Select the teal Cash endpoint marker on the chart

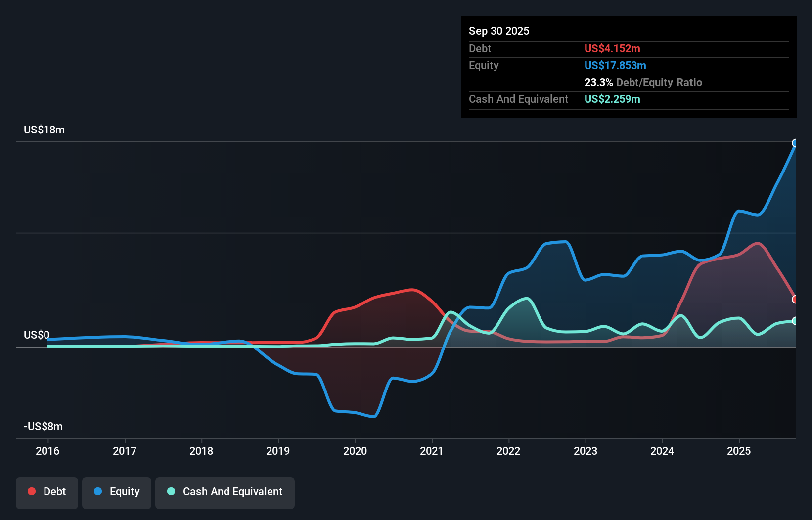[x=795, y=321]
